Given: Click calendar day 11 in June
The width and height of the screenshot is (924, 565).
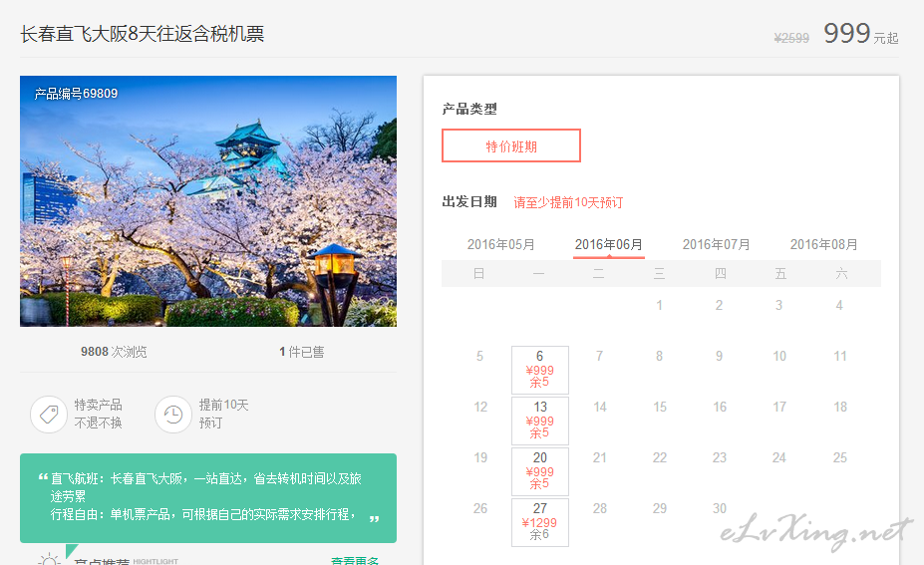Looking at the screenshot, I should tap(840, 357).
